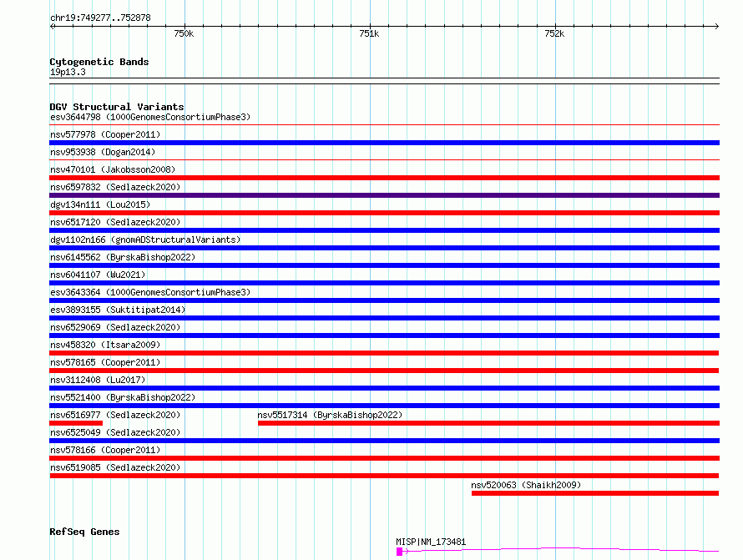Click the magenta MISP intron line
743x560 pixels.
click(561, 550)
